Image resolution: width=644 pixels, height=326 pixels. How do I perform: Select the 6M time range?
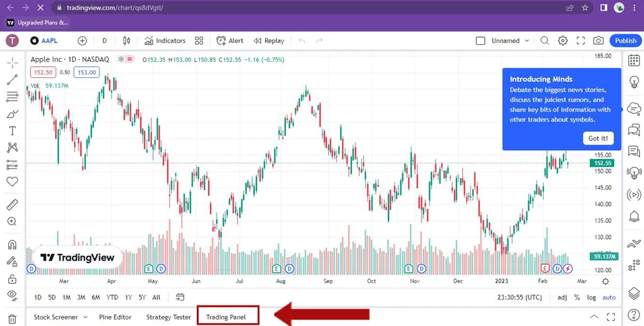coord(96,297)
